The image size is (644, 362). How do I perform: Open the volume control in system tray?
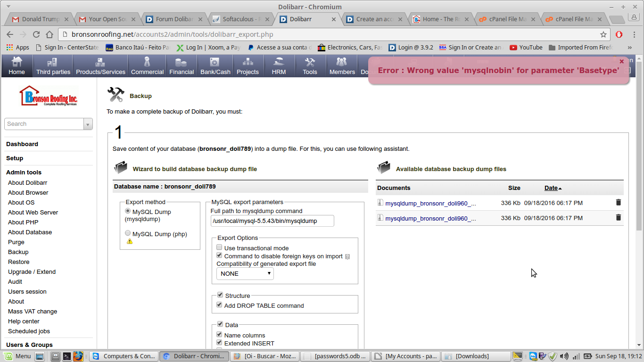564,356
